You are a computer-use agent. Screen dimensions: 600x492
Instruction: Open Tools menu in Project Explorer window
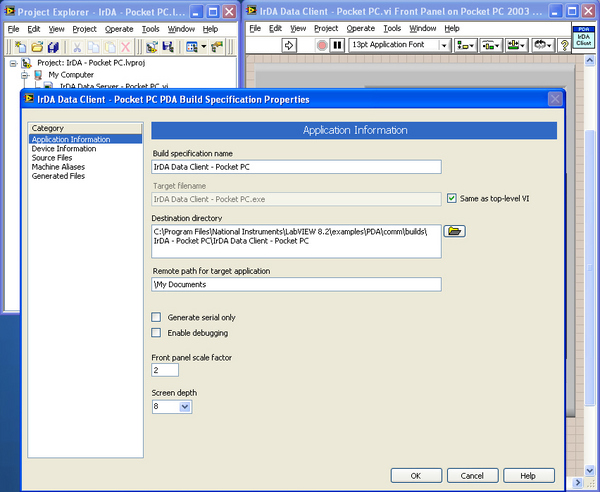tap(150, 29)
